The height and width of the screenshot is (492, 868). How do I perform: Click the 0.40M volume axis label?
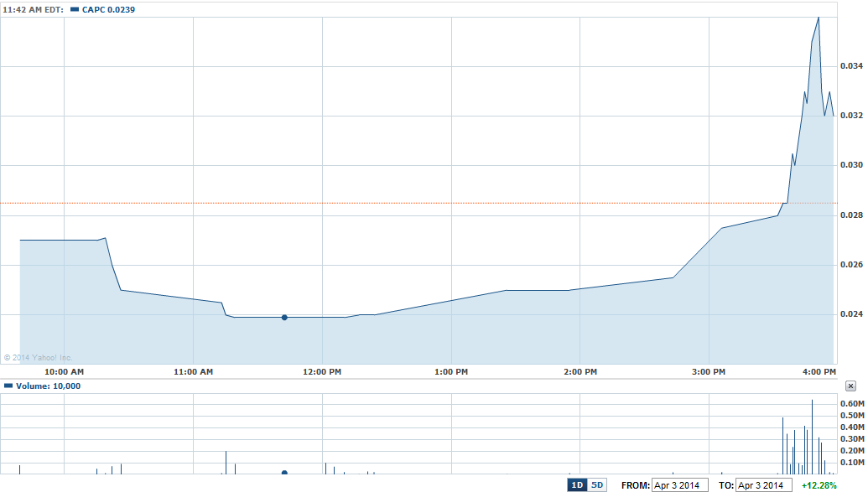pos(853,427)
